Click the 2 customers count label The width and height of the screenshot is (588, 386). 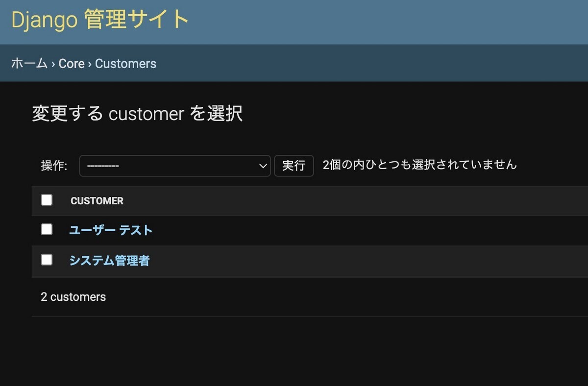[x=73, y=296]
